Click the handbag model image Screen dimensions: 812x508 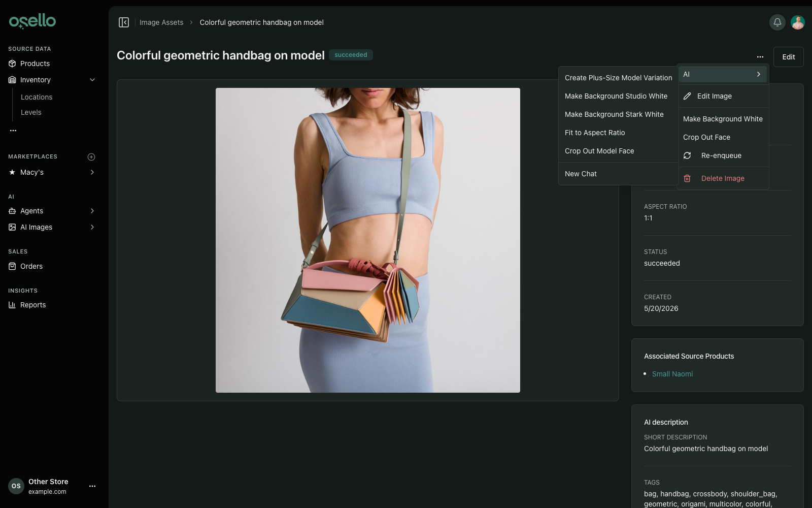pyautogui.click(x=368, y=240)
